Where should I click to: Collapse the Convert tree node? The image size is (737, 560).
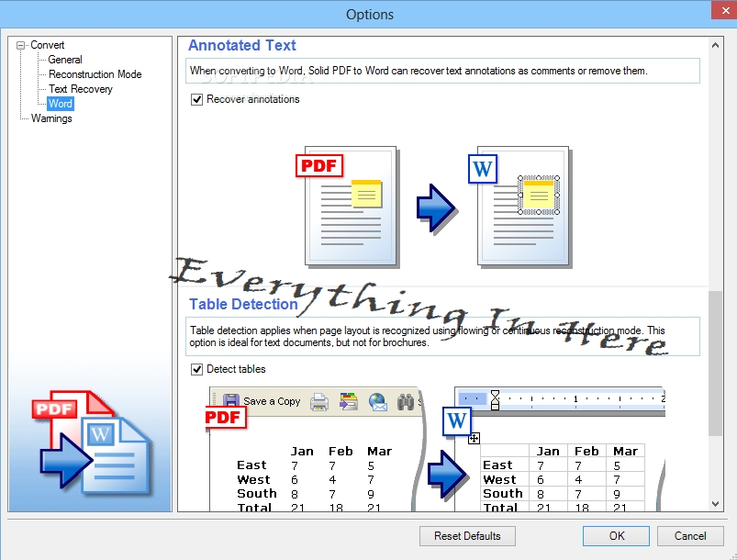(x=20, y=46)
